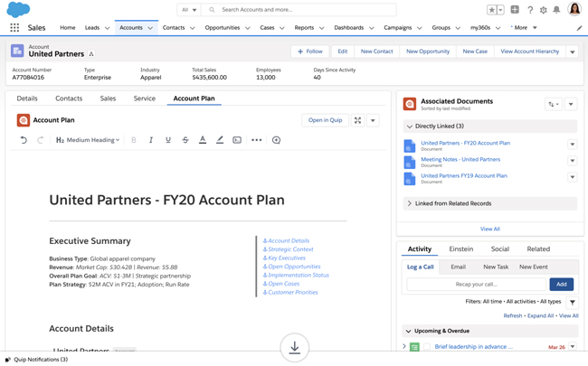This screenshot has height=366, width=588.
Task: Click the undo icon in editor toolbar
Action: [x=24, y=140]
